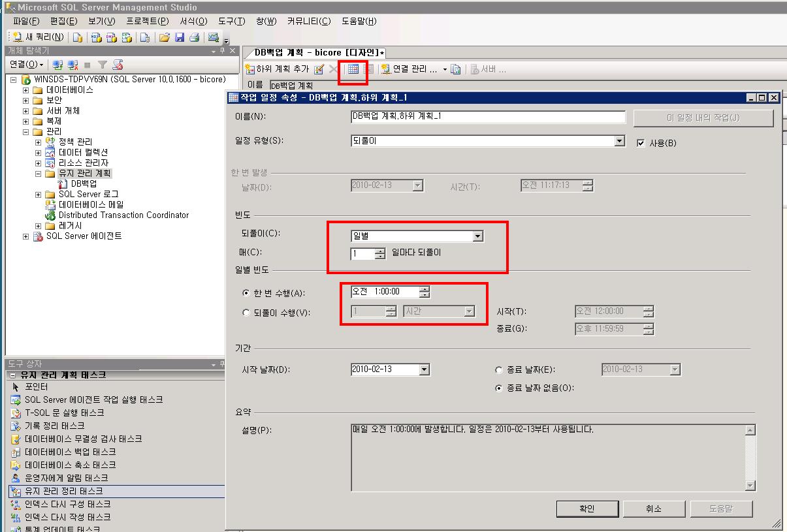
Task: Select 종료 날짜(E) radio button
Action: [500, 369]
